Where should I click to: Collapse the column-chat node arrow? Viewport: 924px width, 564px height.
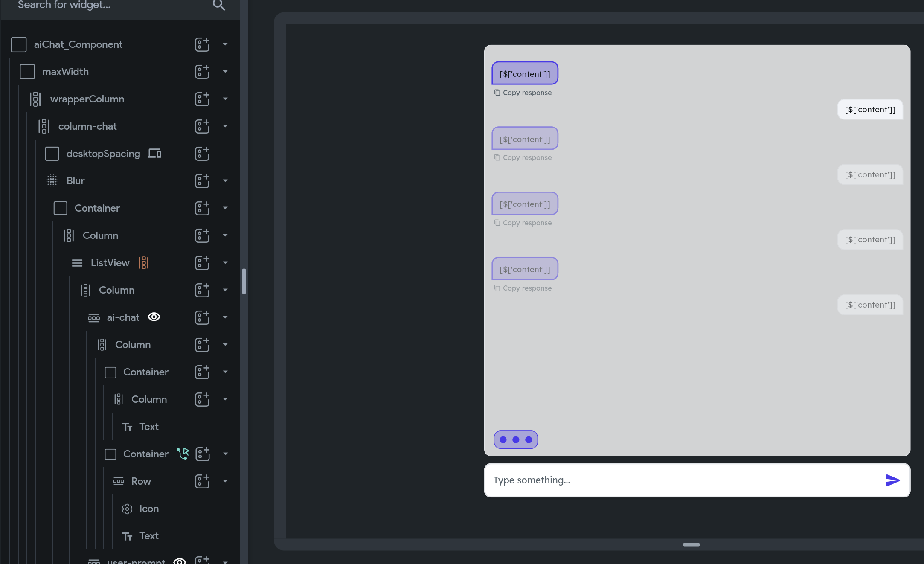pyautogui.click(x=225, y=126)
